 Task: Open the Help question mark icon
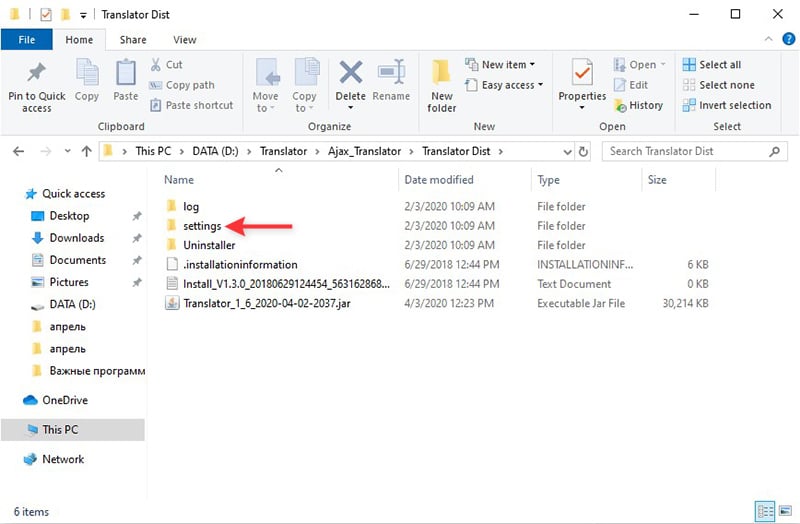(788, 39)
